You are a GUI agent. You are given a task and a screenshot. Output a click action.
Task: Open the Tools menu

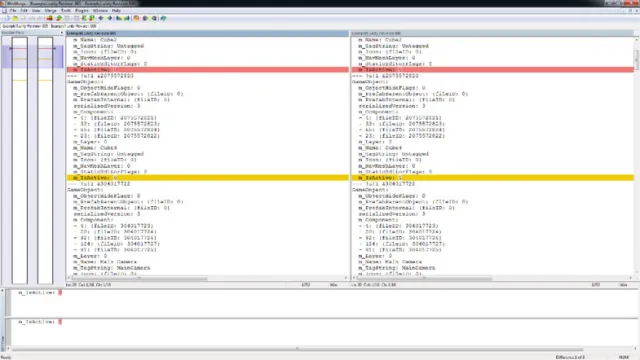coord(66,11)
